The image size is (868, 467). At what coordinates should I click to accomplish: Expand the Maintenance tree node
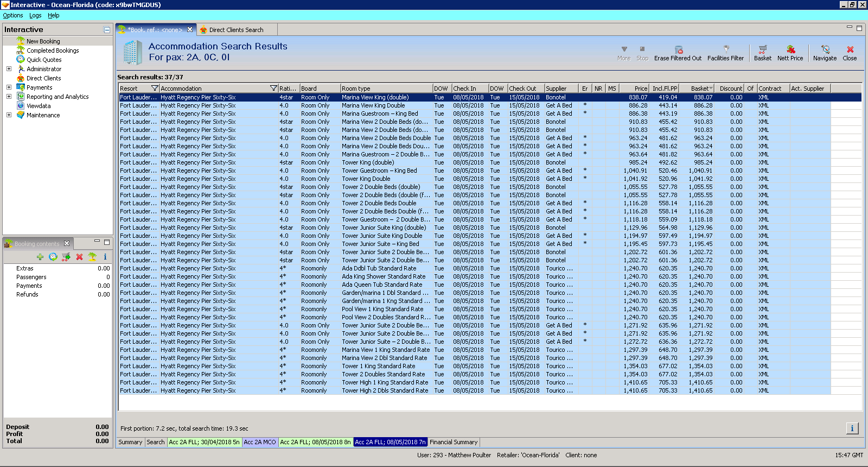click(x=9, y=115)
